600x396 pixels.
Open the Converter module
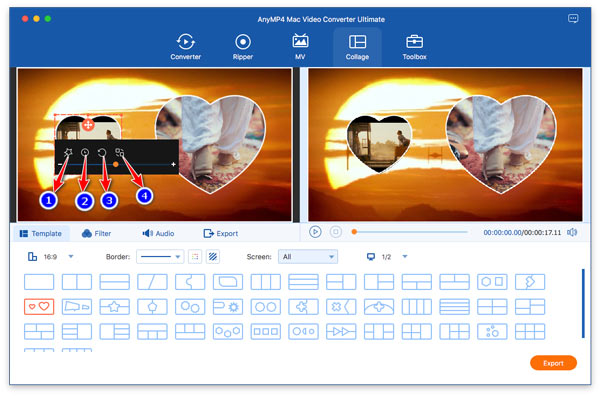click(186, 47)
